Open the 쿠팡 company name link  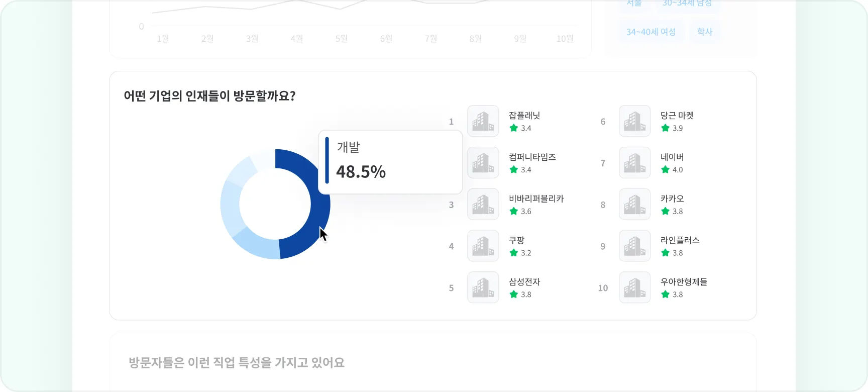[516, 241]
